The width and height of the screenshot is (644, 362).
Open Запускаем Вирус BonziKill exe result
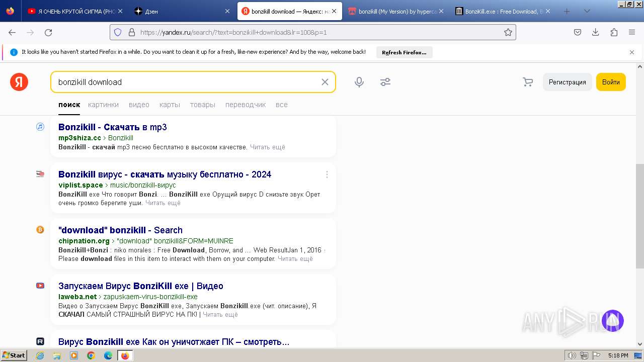tap(141, 286)
